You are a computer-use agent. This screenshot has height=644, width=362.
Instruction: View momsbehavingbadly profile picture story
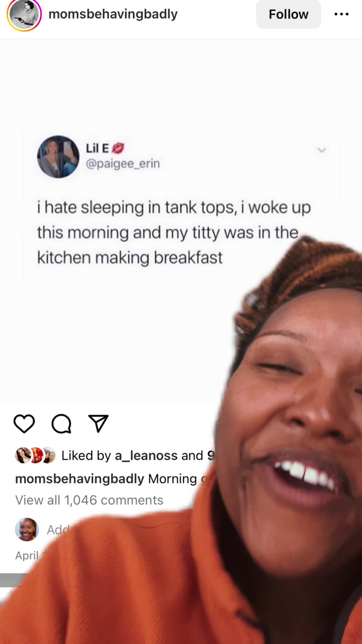click(24, 15)
